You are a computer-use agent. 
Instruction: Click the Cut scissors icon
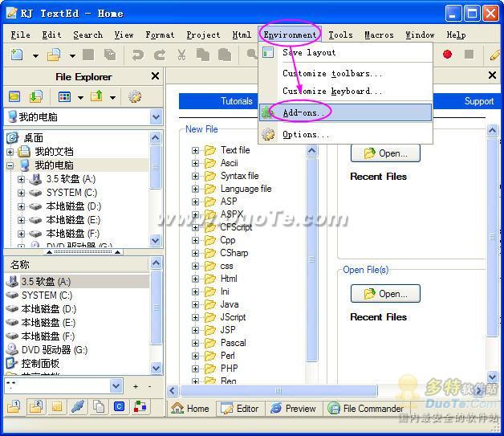181,55
